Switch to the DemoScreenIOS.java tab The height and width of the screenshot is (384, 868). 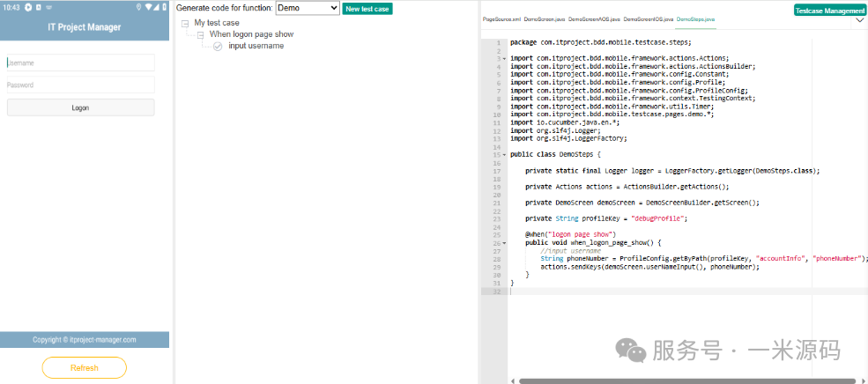[x=649, y=19]
